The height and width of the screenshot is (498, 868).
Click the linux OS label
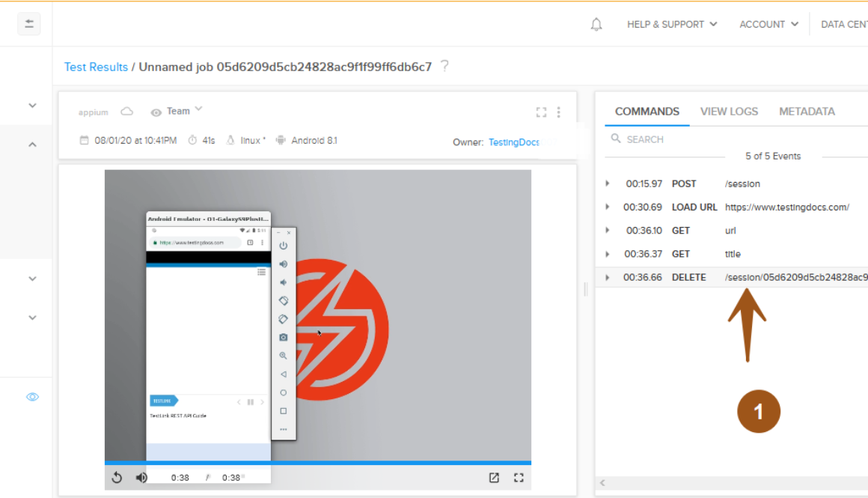(253, 141)
